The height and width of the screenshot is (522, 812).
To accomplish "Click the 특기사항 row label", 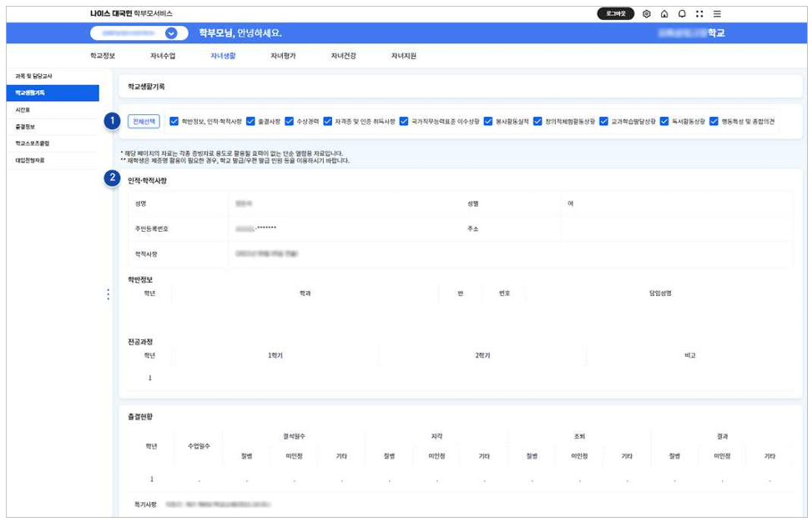I will 145,504.
